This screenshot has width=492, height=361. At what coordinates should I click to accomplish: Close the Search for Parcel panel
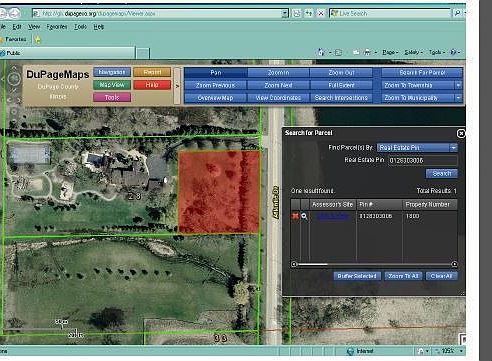click(x=461, y=133)
